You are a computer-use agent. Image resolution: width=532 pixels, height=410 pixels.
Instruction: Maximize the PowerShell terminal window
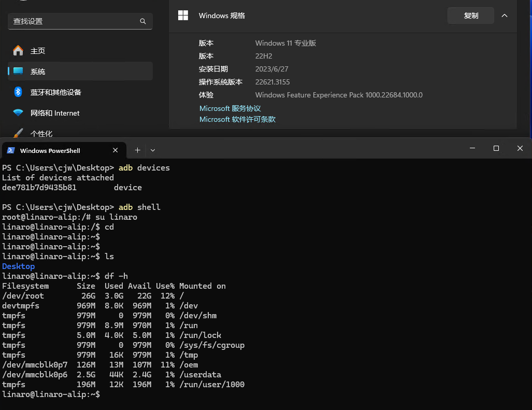(496, 148)
